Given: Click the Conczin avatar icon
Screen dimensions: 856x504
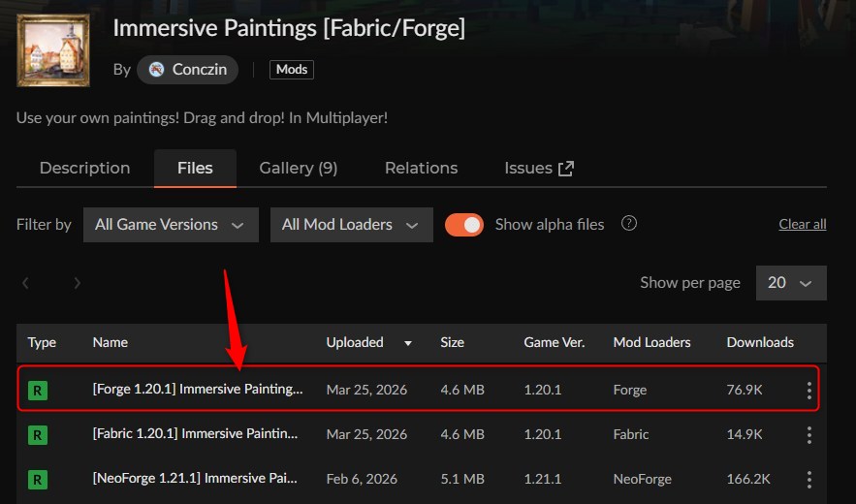Looking at the screenshot, I should tap(157, 70).
